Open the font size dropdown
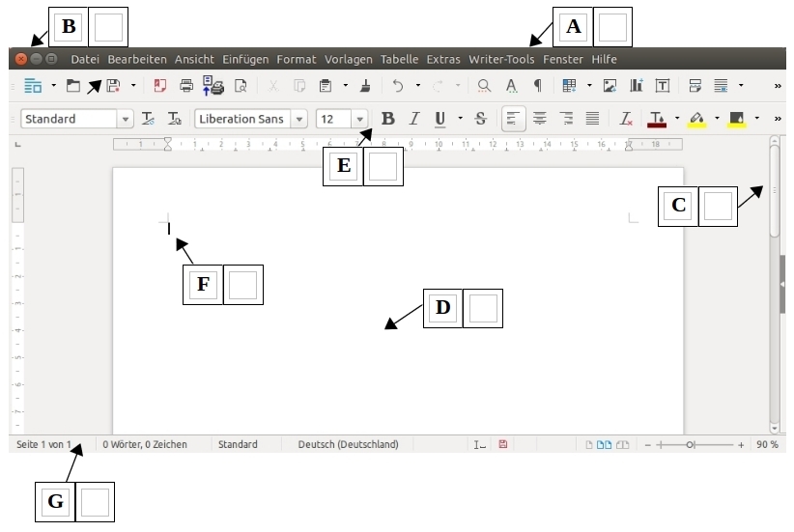794x532 pixels. (360, 119)
